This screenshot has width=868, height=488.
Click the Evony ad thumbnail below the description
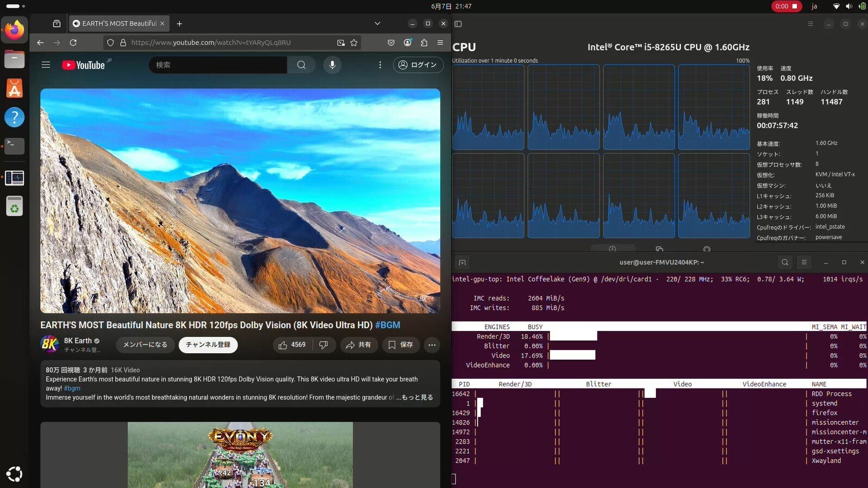240,455
